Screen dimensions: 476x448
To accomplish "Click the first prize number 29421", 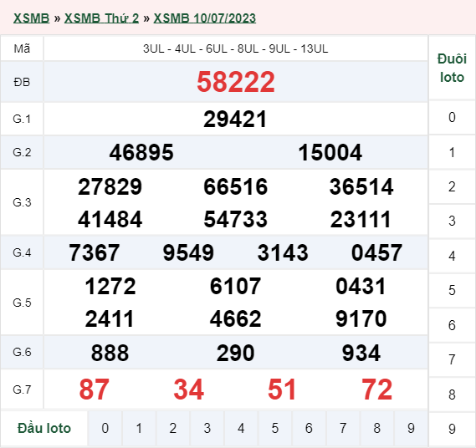I will [x=235, y=119].
